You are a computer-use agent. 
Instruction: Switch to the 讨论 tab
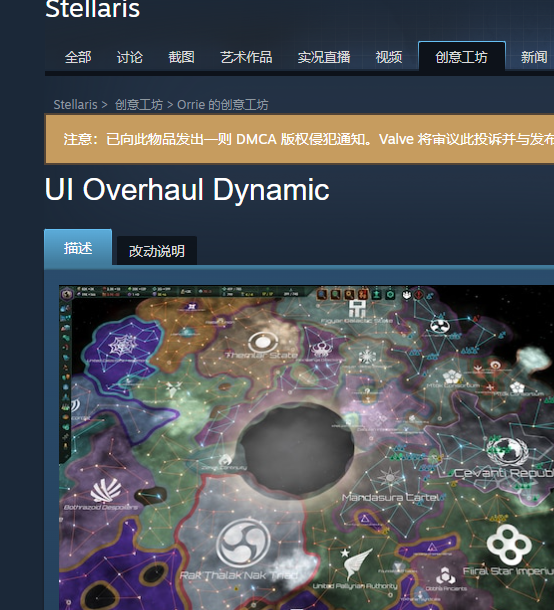tap(130, 57)
